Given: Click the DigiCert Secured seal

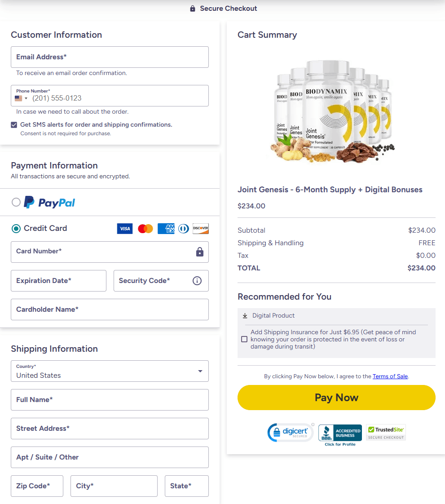Looking at the screenshot, I should pos(291,432).
